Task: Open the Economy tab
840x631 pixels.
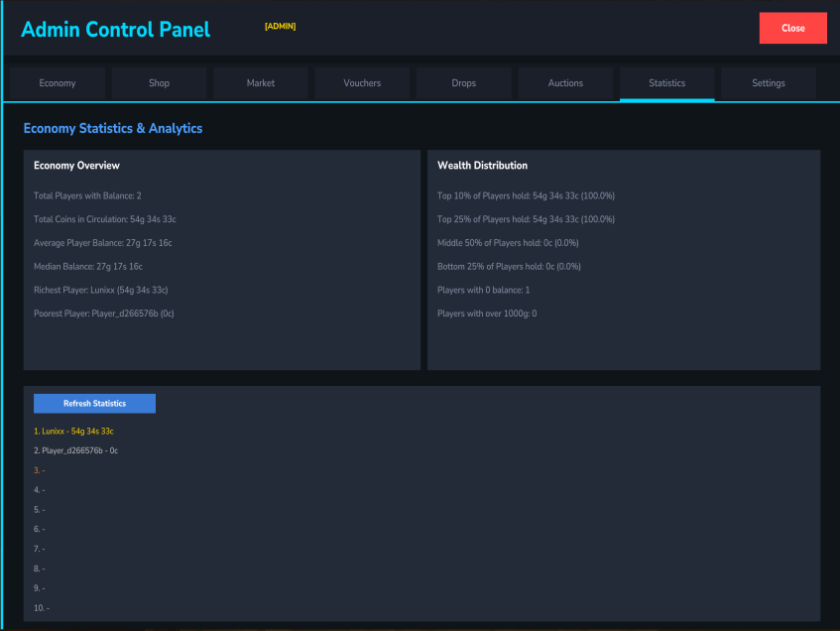Action: [x=58, y=83]
